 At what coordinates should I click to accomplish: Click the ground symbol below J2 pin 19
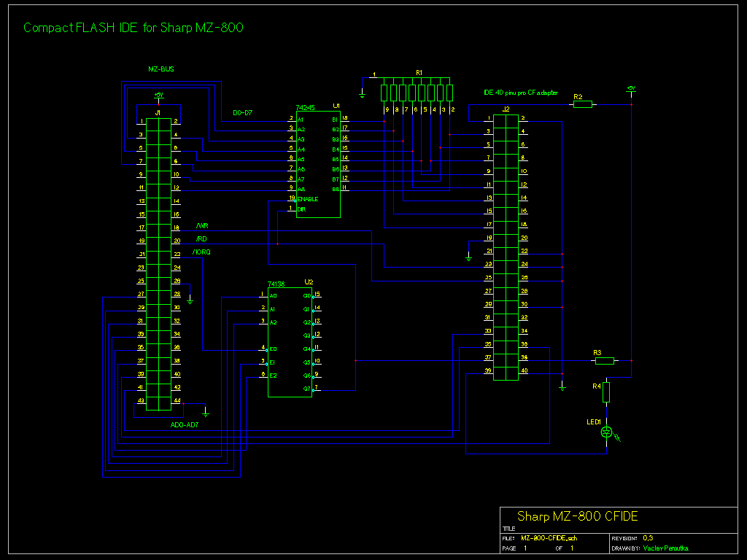click(469, 257)
